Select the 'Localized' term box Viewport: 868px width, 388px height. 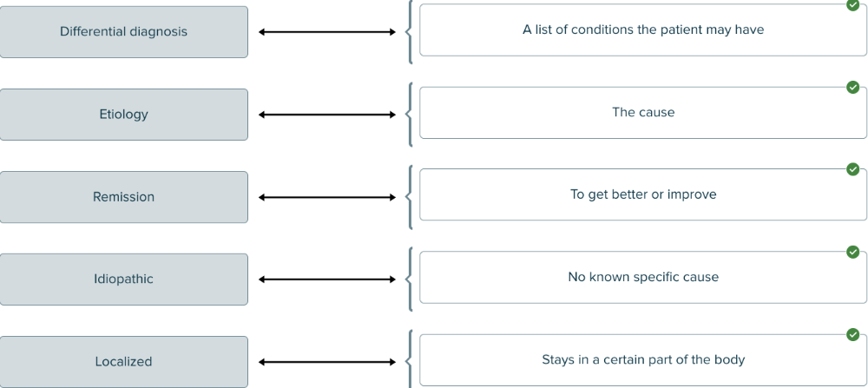(x=123, y=362)
